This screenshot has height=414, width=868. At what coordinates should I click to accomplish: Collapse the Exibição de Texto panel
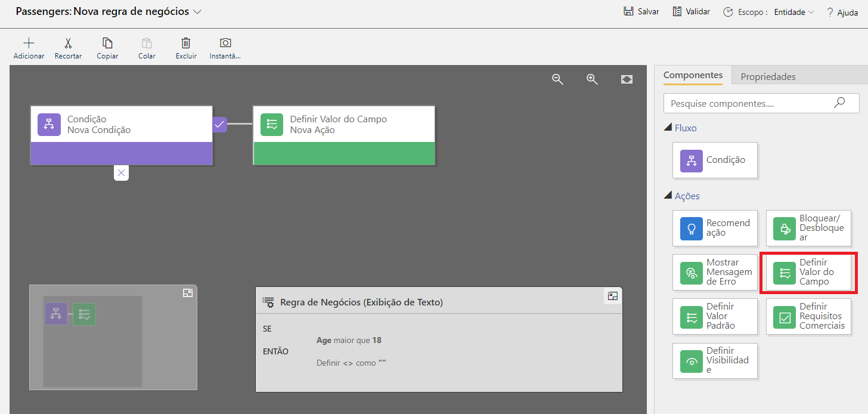tap(612, 296)
